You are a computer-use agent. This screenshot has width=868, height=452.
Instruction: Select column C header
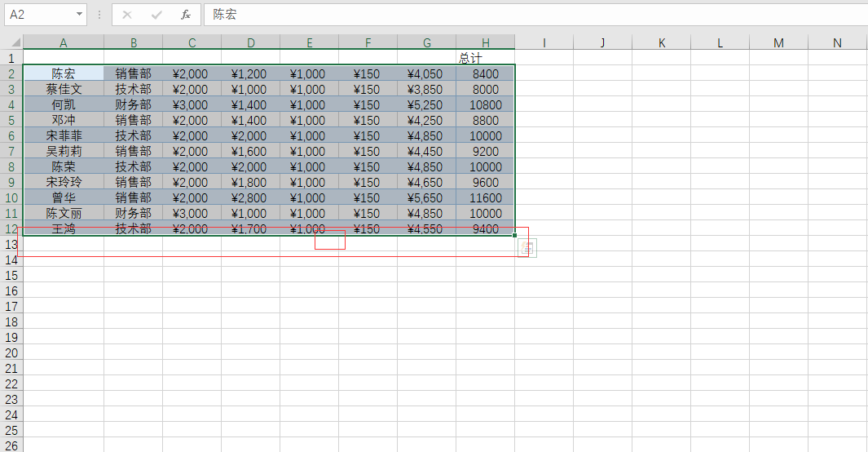pos(192,42)
